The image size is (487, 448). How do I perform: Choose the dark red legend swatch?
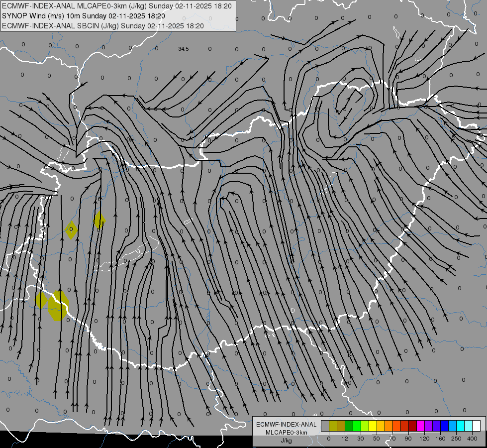point(413,426)
